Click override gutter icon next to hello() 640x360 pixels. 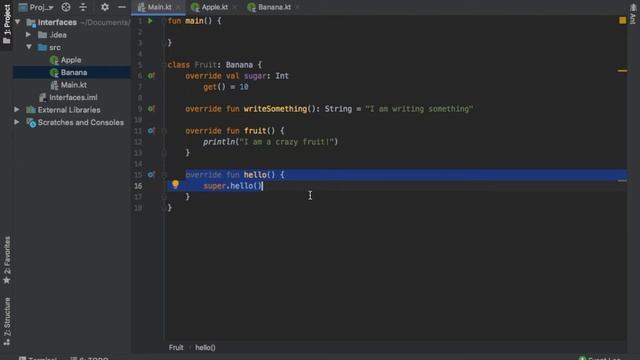pos(151,175)
